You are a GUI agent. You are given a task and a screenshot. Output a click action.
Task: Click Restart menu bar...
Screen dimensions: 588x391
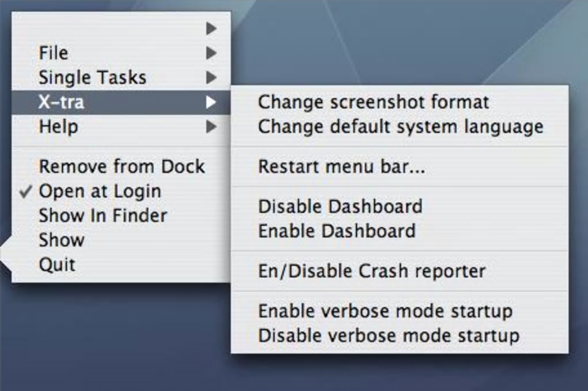341,167
